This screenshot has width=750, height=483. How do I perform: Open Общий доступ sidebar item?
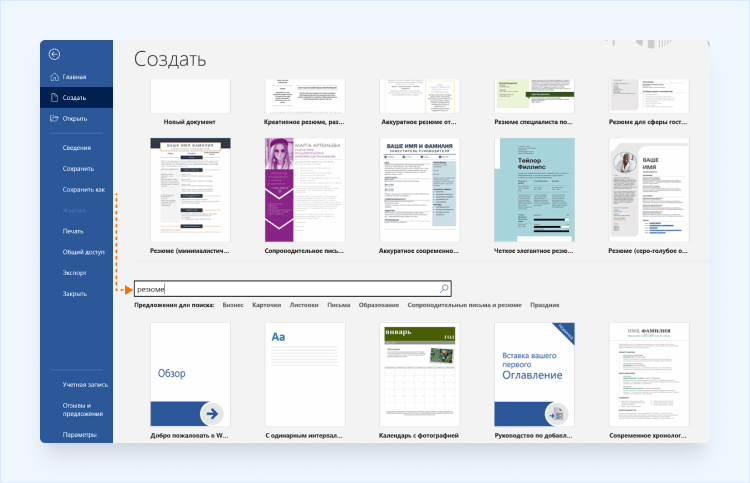pos(83,252)
